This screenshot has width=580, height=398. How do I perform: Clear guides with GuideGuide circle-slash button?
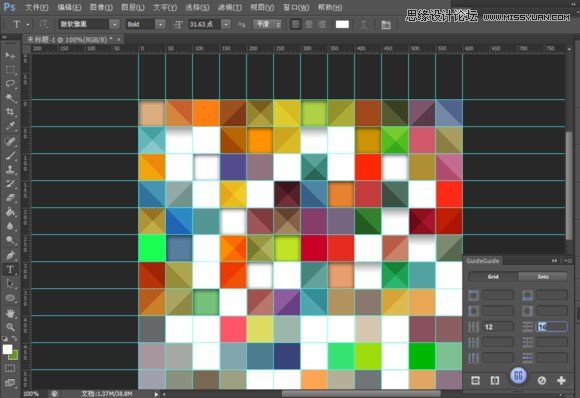point(542,381)
